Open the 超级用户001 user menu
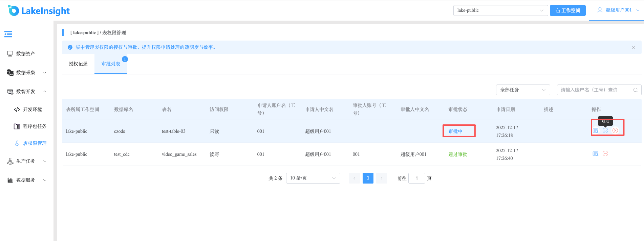Image resolution: width=644 pixels, height=241 pixels. pos(618,10)
